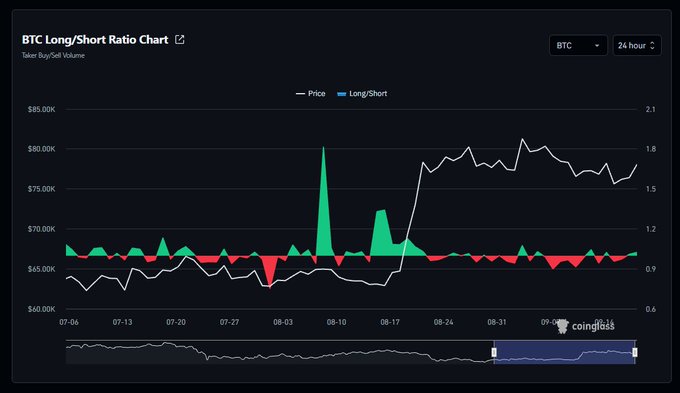680x393 pixels.
Task: Open chart in new window icon
Action: click(x=180, y=40)
